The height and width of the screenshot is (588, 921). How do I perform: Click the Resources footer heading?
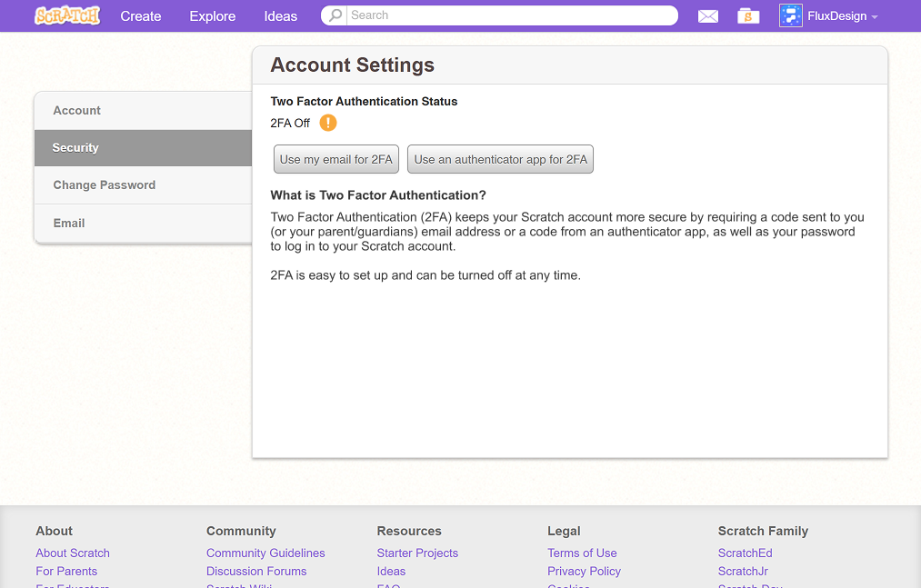click(x=409, y=531)
